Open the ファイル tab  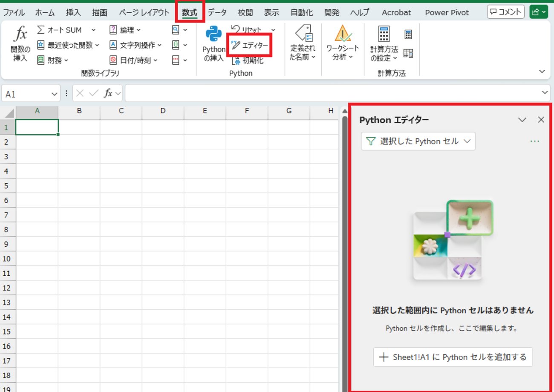(14, 12)
